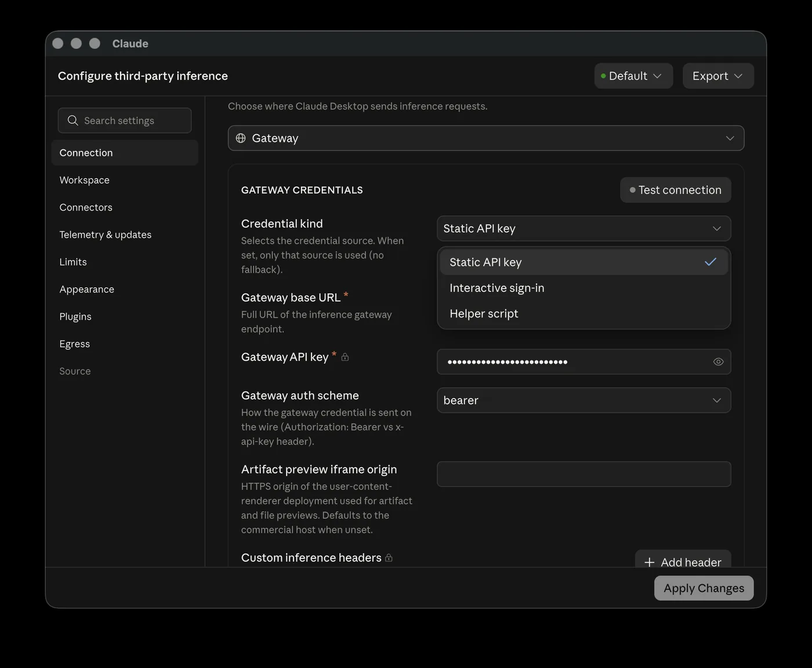Image resolution: width=812 pixels, height=668 pixels.
Task: Click the globe icon beside Gateway
Action: pyautogui.click(x=241, y=138)
